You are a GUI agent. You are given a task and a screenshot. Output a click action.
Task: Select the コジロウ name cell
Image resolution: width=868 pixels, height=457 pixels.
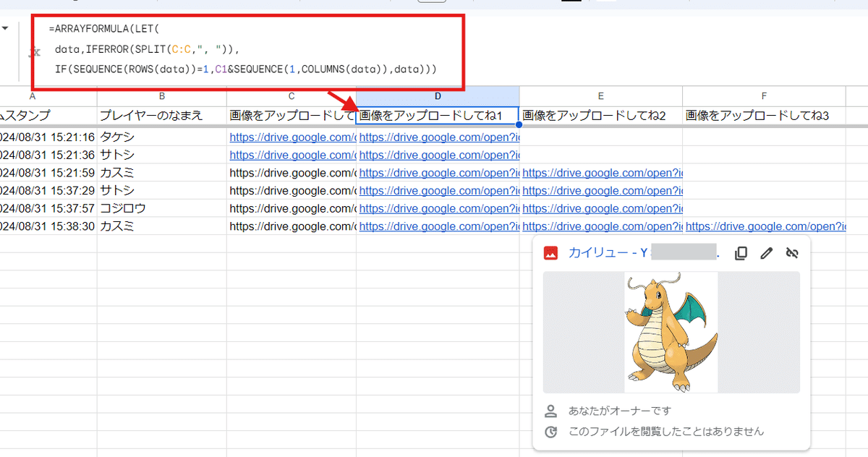coord(162,208)
